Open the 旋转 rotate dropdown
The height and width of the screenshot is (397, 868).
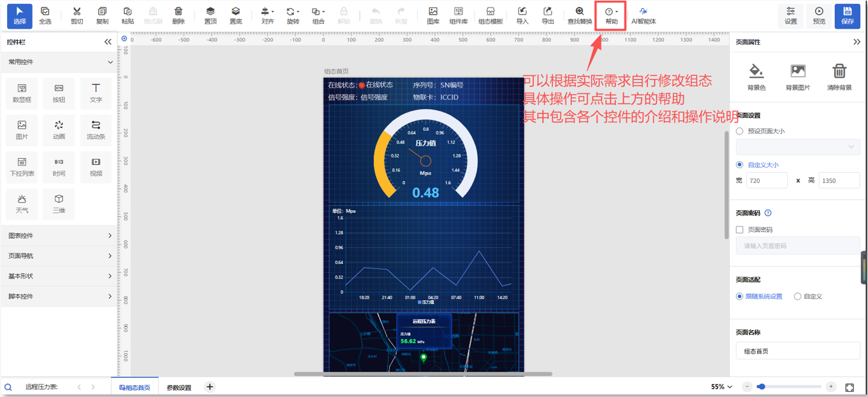293,16
